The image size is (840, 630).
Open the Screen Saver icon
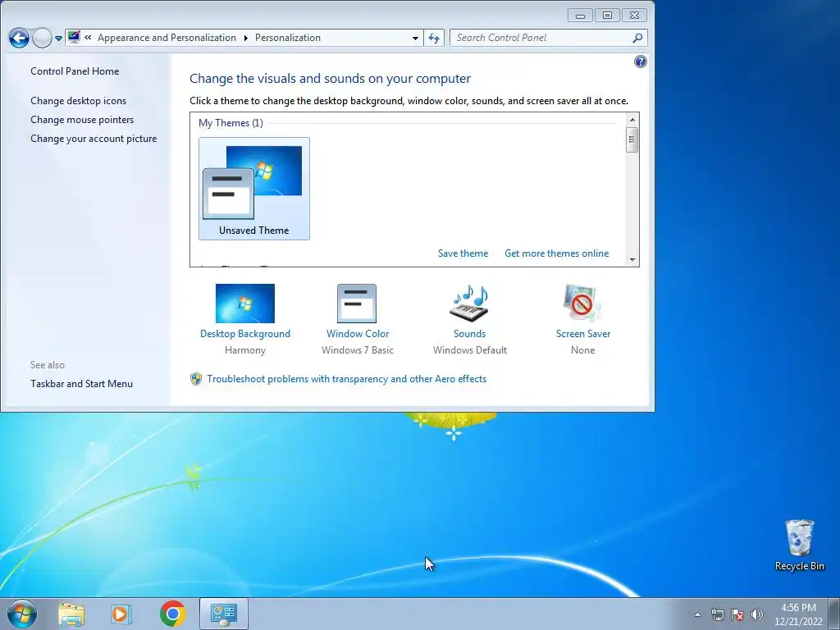point(582,304)
